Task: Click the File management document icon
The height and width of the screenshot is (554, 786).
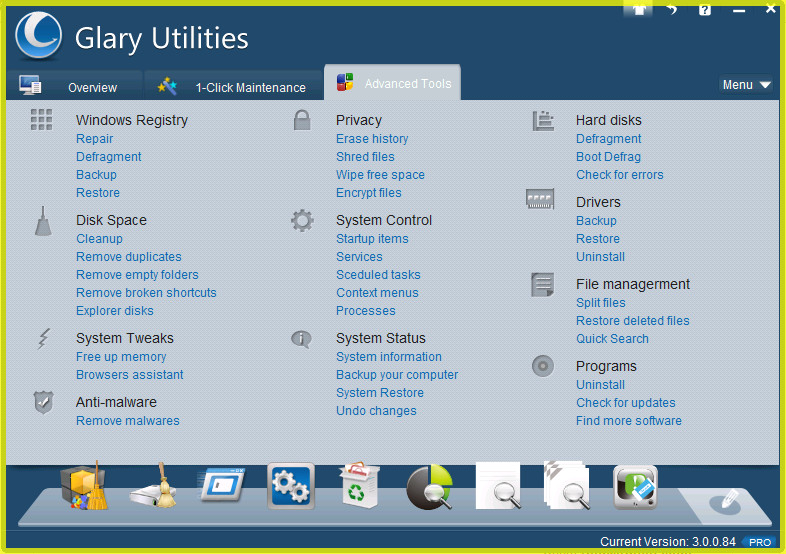Action: [x=542, y=284]
